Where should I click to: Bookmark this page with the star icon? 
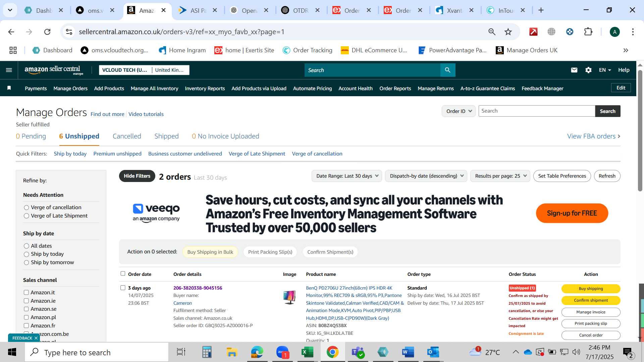pos(508,32)
